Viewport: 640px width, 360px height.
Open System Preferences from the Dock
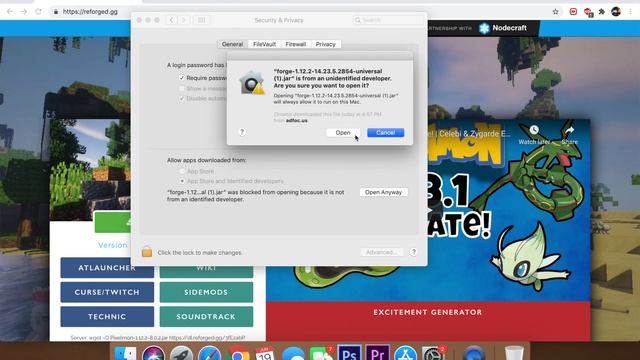(433, 353)
